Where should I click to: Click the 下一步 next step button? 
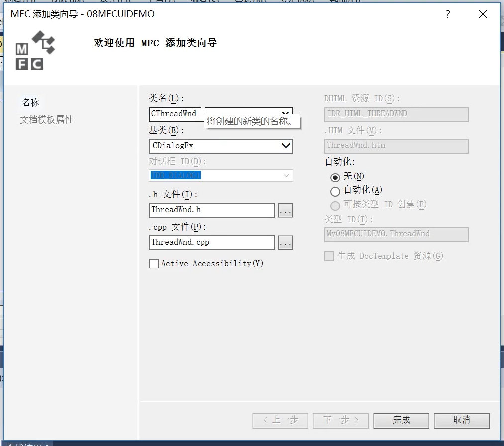click(x=341, y=420)
